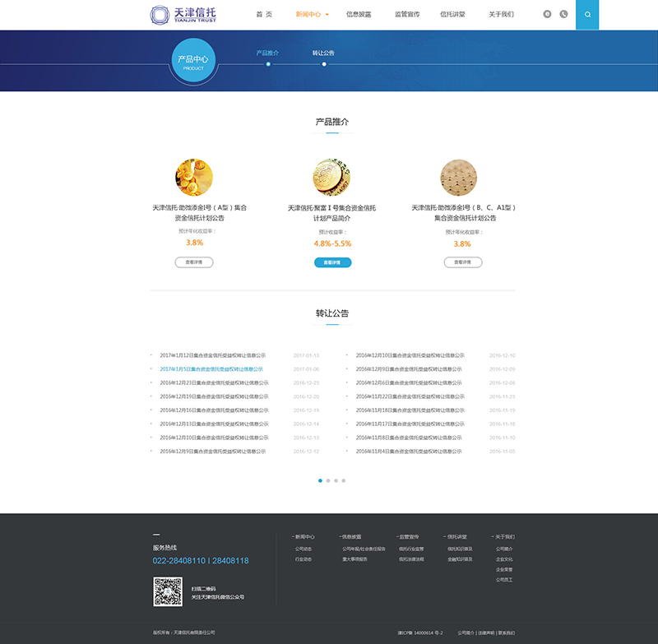The image size is (658, 644).
Task: Click 法律声明 link at footer bottom
Action: 486,632
